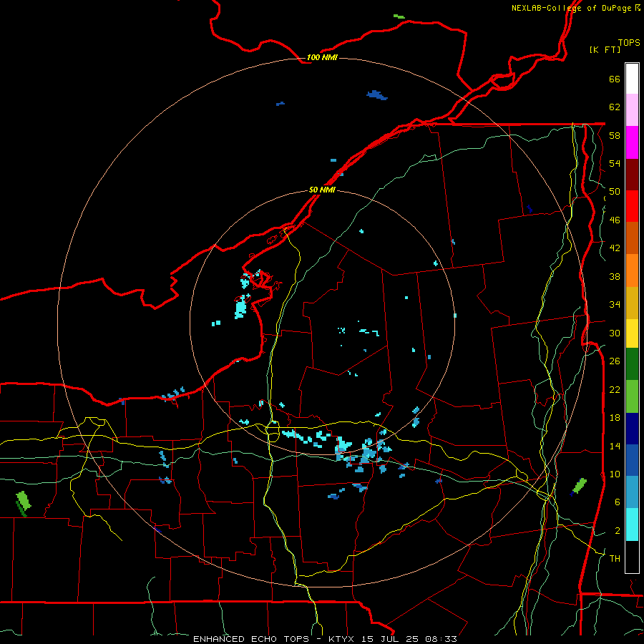This screenshot has width=644, height=644.
Task: Click the 08:33 time stamp
Action: (441, 639)
